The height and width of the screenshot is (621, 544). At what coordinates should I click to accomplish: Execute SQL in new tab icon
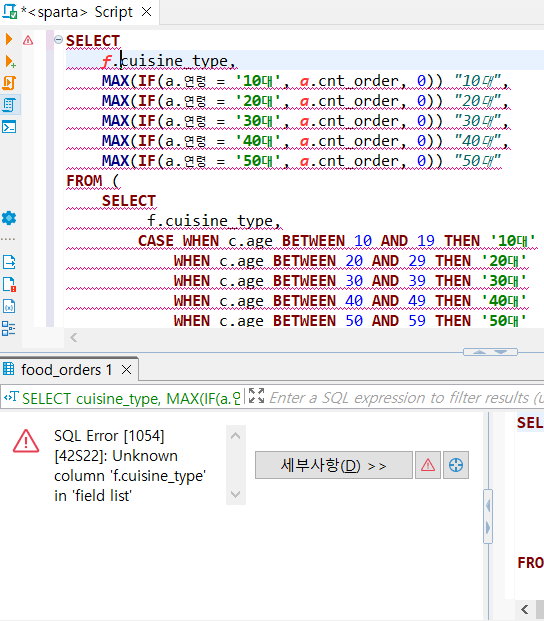pyautogui.click(x=10, y=61)
